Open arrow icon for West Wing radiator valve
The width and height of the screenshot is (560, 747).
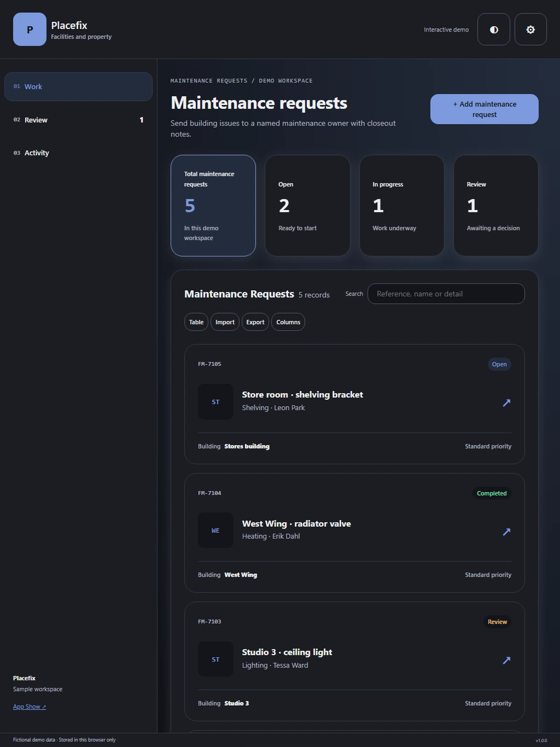(506, 531)
